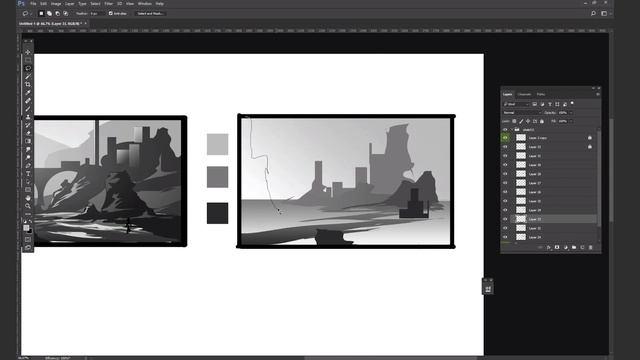Open the workspace switcher icon
The image size is (640, 360).
pyautogui.click(x=604, y=13)
